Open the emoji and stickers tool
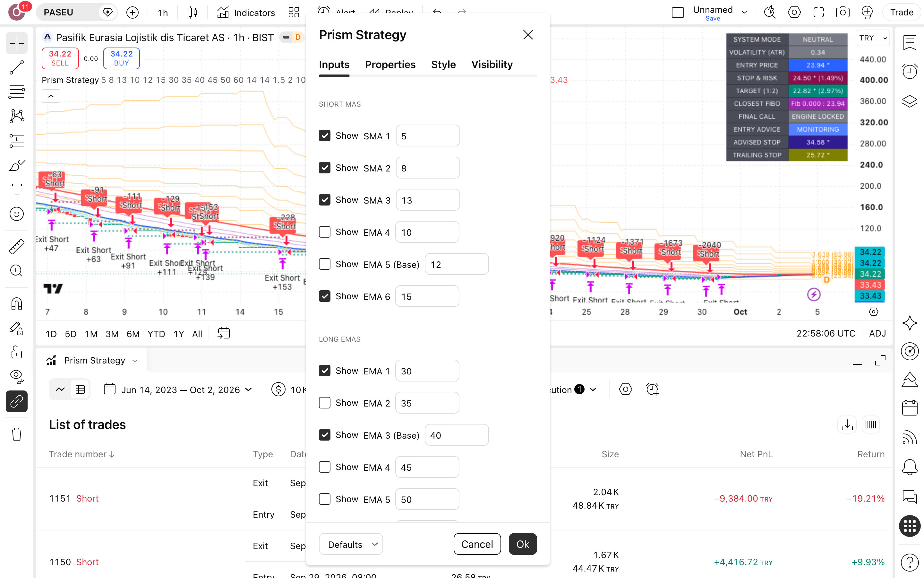The image size is (924, 578). click(x=16, y=214)
